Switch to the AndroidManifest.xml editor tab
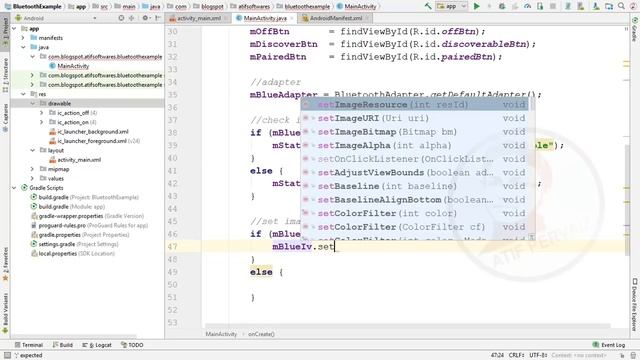The image size is (640, 360). point(335,18)
